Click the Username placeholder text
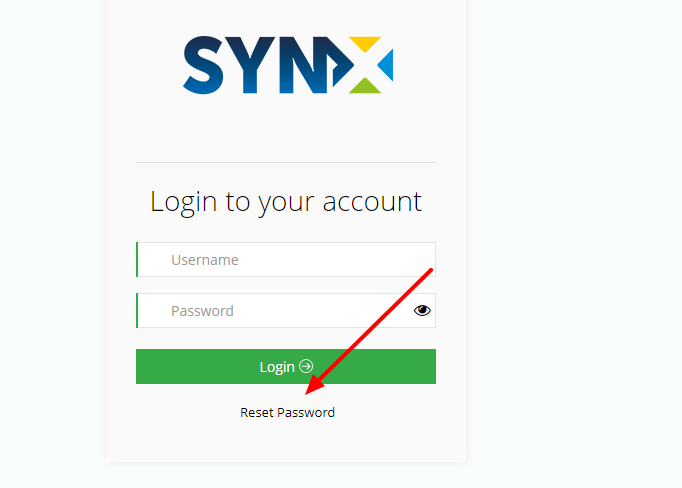Image resolution: width=682 pixels, height=488 pixels. (x=205, y=260)
